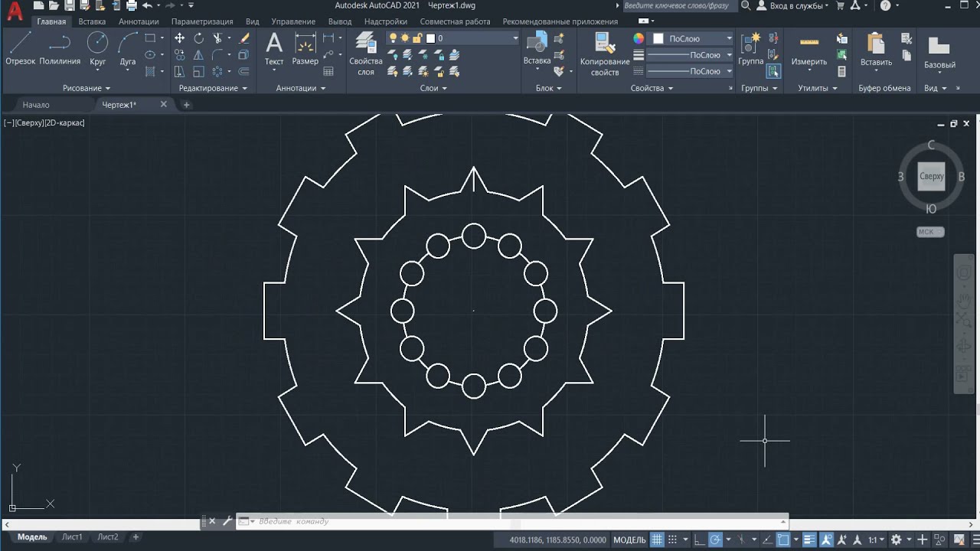Click the command line input field
980x551 pixels.
[513, 521]
